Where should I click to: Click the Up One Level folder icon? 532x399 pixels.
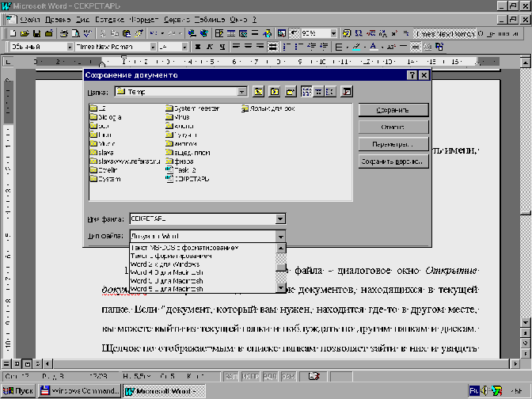[x=258, y=92]
